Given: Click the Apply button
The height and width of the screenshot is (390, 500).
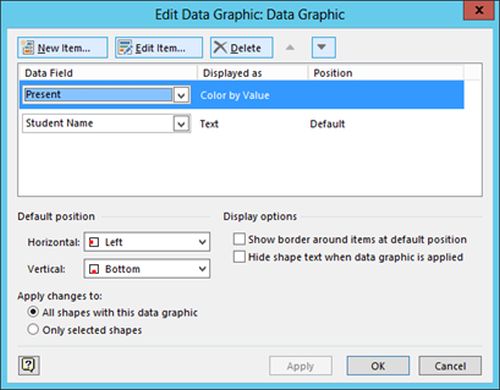Looking at the screenshot, I should point(300,366).
